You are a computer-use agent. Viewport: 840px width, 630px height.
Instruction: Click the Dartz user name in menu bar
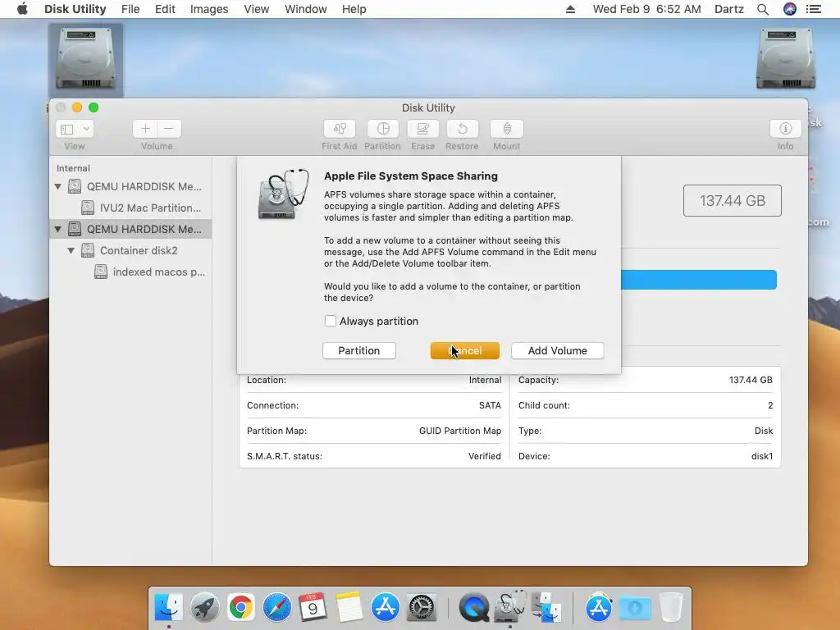pos(729,9)
